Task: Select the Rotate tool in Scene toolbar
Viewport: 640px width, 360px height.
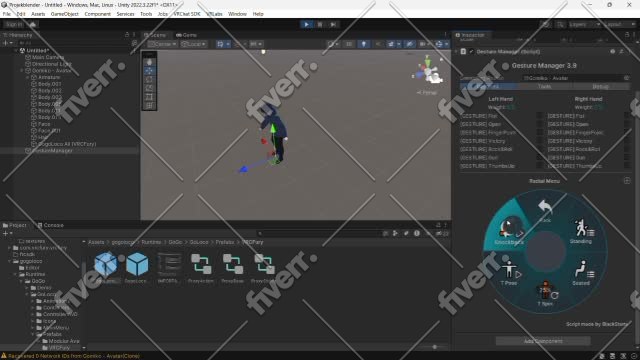Action: [x=149, y=79]
